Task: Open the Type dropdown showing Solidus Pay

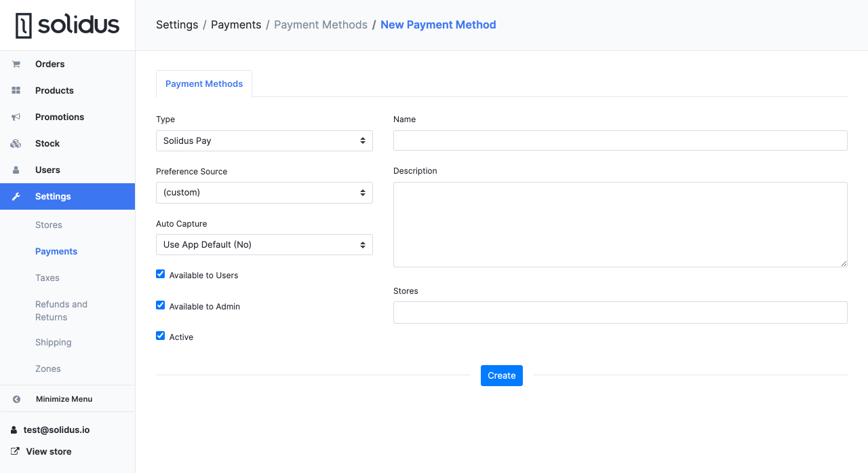Action: pos(264,140)
